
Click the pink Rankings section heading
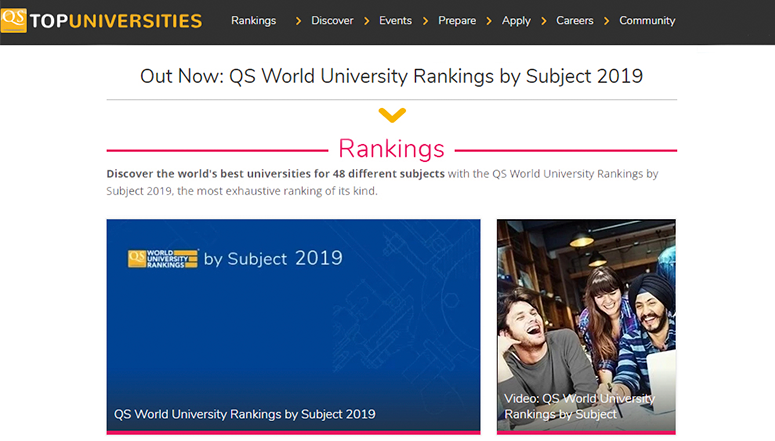[391, 149]
